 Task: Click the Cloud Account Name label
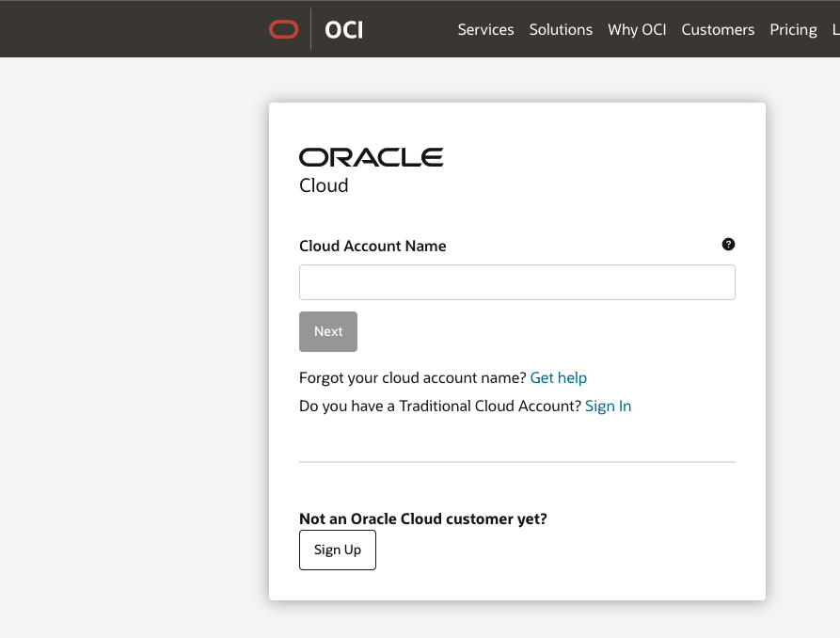(x=372, y=246)
